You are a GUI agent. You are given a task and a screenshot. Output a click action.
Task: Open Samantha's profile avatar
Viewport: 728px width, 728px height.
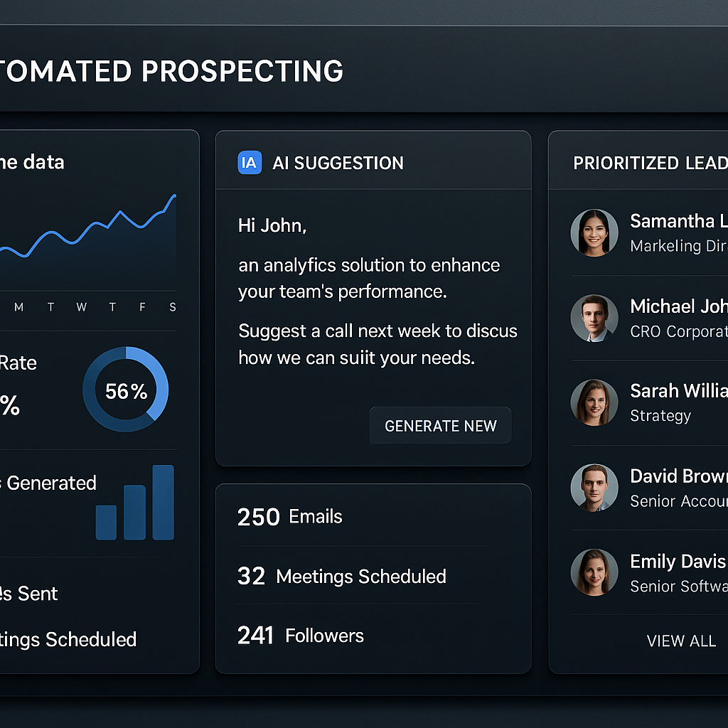point(594,232)
